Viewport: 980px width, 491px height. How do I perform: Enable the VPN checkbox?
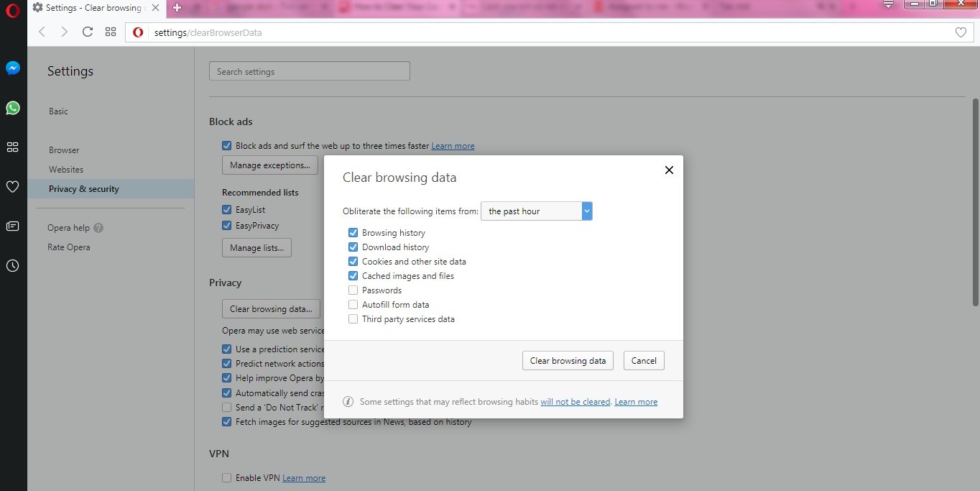click(227, 478)
